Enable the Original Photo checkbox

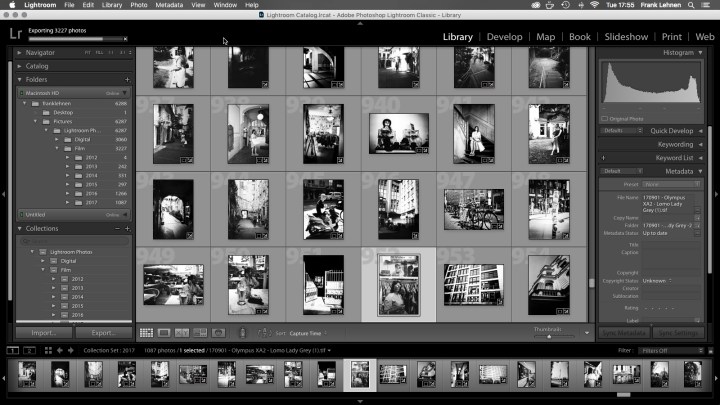(605, 119)
